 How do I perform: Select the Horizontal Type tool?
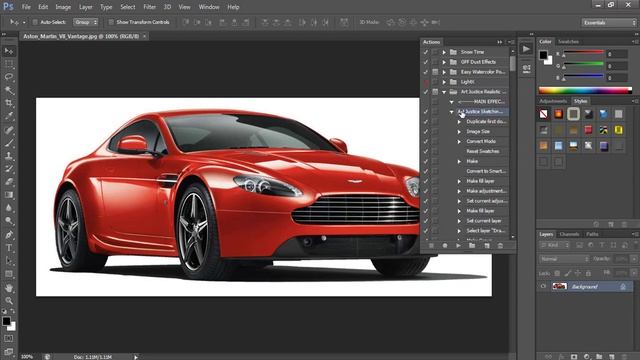point(9,248)
